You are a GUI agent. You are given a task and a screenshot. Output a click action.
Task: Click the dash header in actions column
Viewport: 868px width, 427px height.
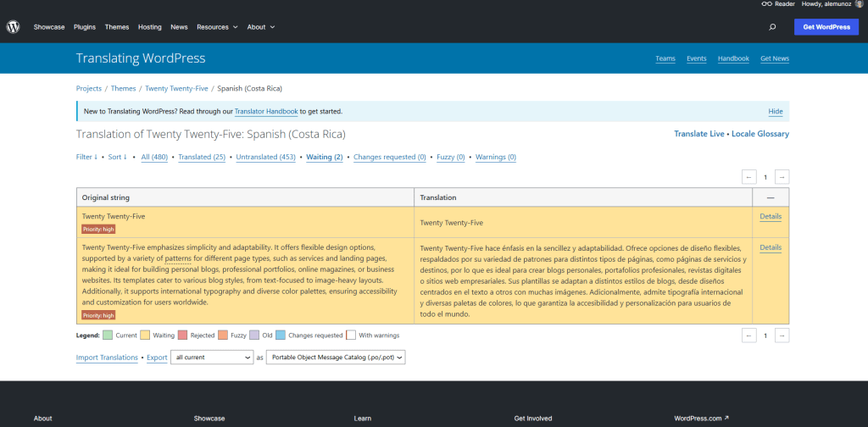(x=771, y=197)
